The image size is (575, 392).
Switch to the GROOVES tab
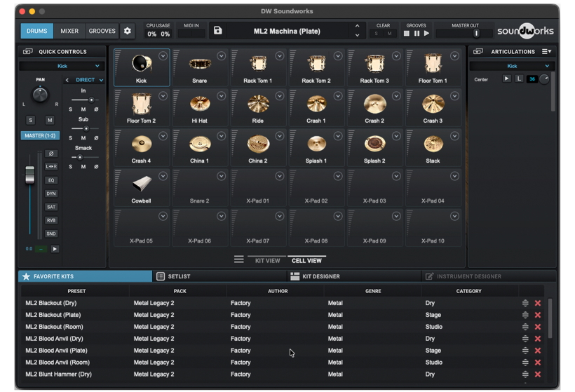102,31
